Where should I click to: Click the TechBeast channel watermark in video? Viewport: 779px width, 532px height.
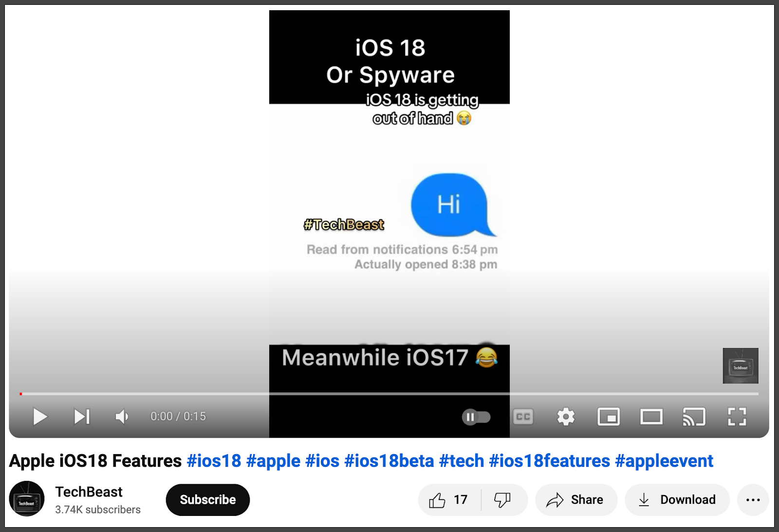pyautogui.click(x=741, y=366)
